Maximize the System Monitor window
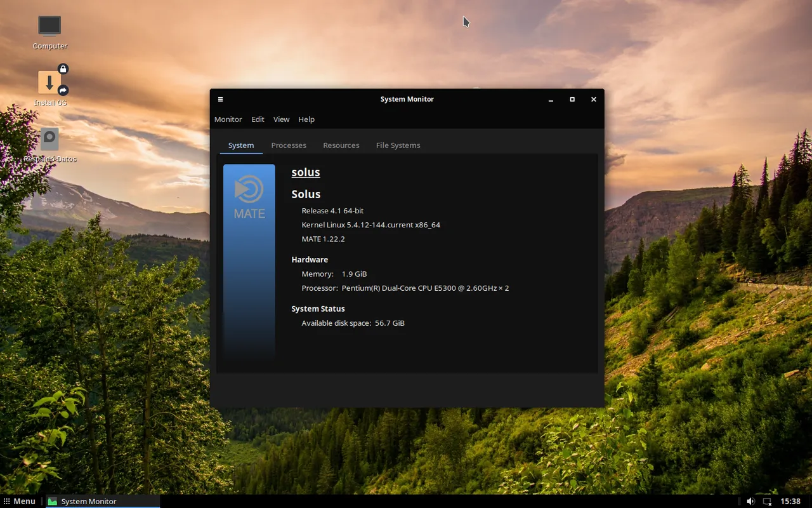Image resolution: width=812 pixels, height=508 pixels. click(x=572, y=99)
